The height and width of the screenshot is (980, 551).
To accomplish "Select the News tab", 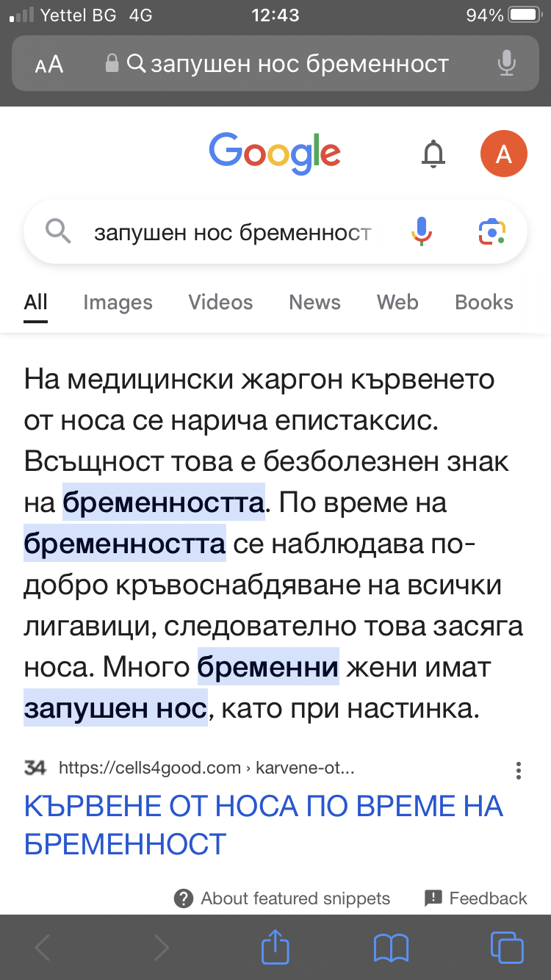I will click(314, 303).
